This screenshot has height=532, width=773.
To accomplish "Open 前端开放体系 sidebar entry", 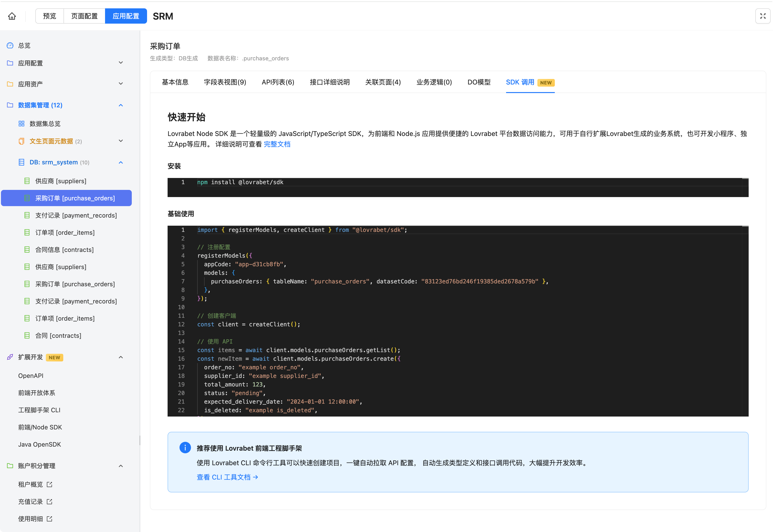I will (37, 393).
